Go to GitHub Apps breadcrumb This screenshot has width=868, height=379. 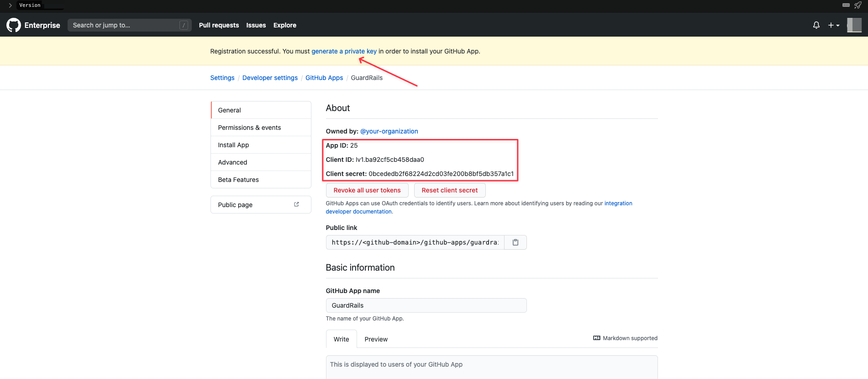(324, 78)
